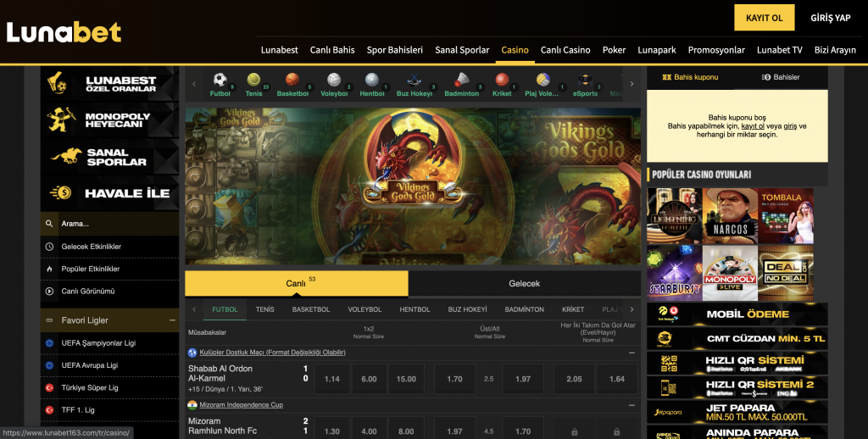Click the Kulüpler Dostluk Maçı globe icon

coord(192,353)
